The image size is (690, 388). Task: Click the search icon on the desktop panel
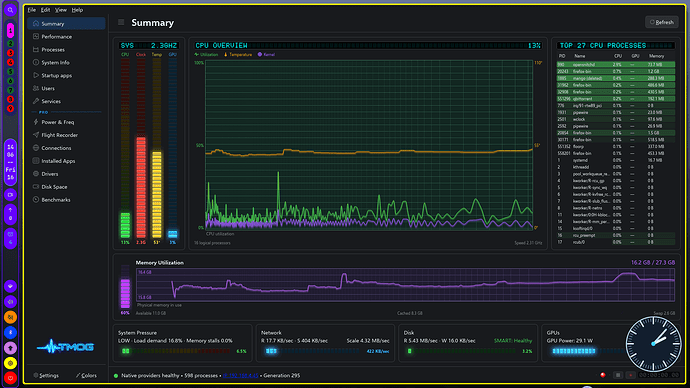click(x=10, y=10)
